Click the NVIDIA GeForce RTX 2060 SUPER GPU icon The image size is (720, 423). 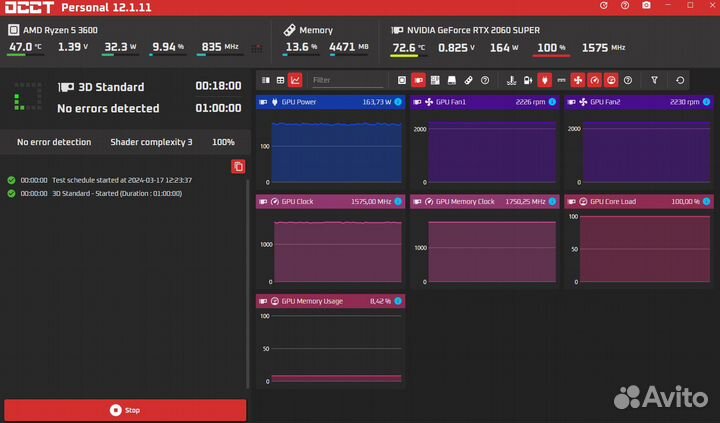pos(397,30)
